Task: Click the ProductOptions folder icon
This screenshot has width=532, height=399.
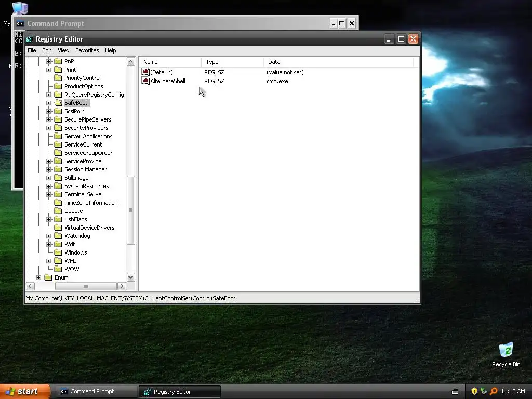Action: coord(58,86)
